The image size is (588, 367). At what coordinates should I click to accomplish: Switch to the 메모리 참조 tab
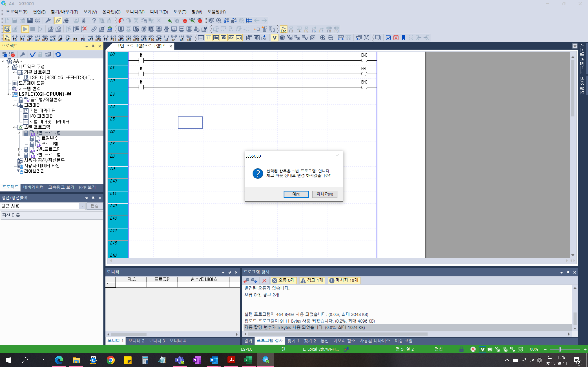[x=344, y=341]
